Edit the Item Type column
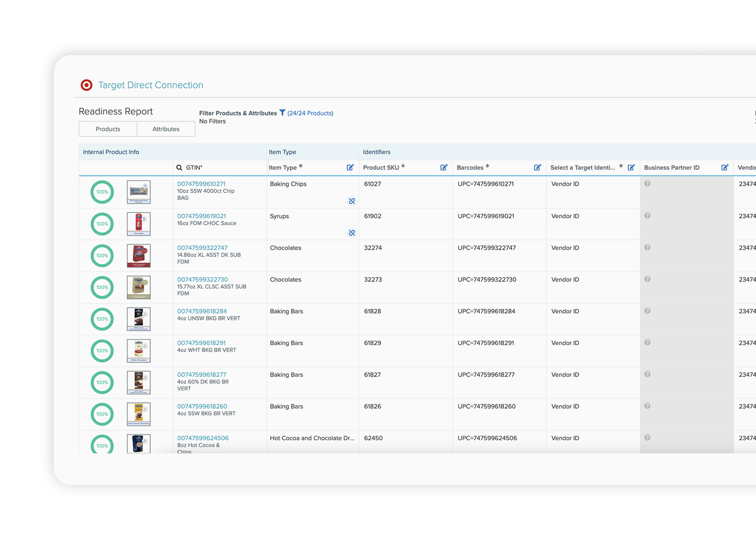 coord(350,167)
